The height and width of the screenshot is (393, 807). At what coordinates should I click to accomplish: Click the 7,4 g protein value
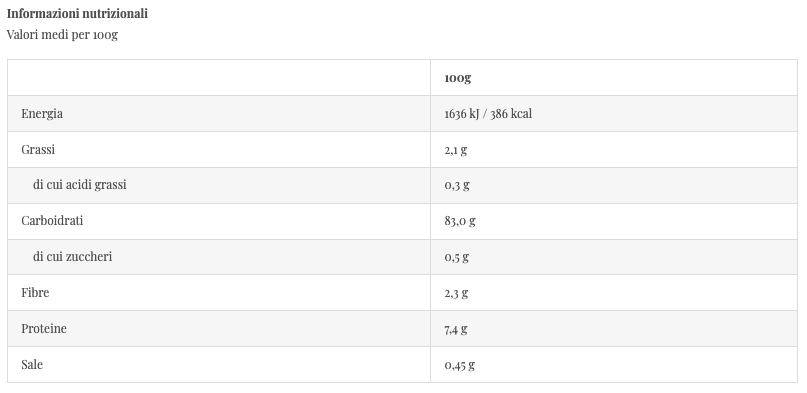point(455,329)
